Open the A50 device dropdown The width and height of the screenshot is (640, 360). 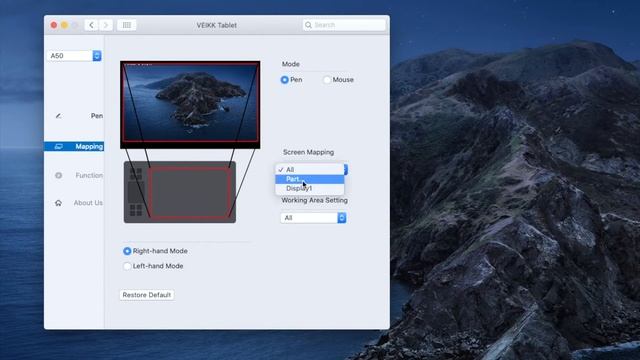pyautogui.click(x=74, y=56)
